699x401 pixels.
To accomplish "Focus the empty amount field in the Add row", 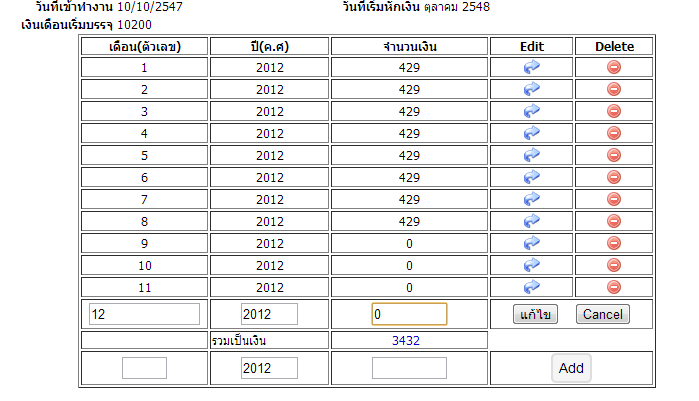I will [x=409, y=368].
